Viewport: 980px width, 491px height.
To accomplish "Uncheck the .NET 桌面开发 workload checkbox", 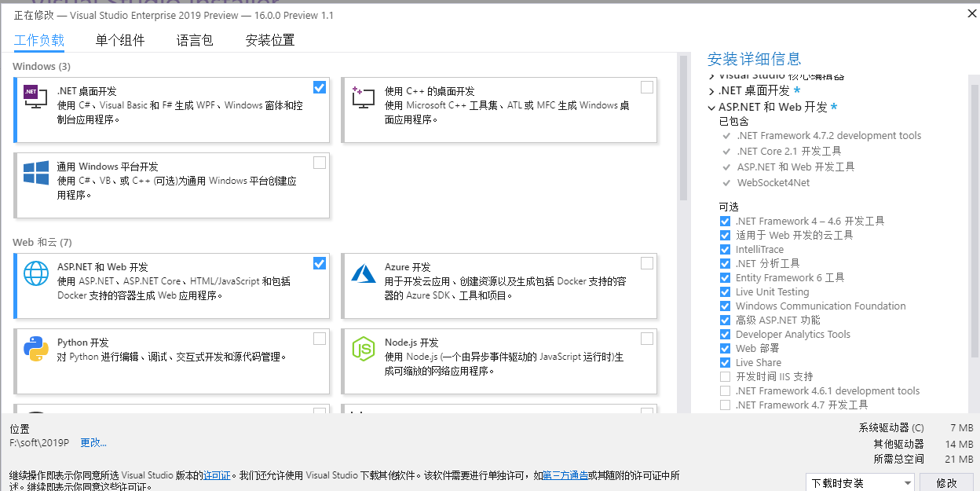I will coord(320,87).
